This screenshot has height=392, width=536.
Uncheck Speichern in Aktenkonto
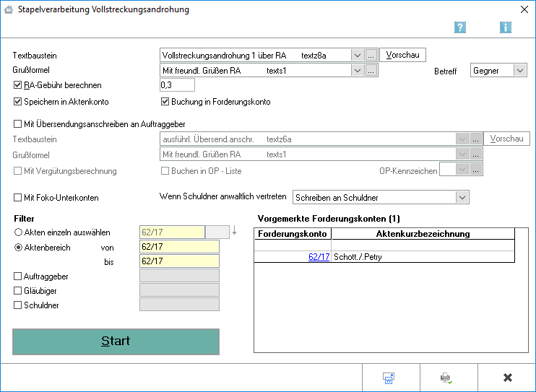[x=17, y=102]
